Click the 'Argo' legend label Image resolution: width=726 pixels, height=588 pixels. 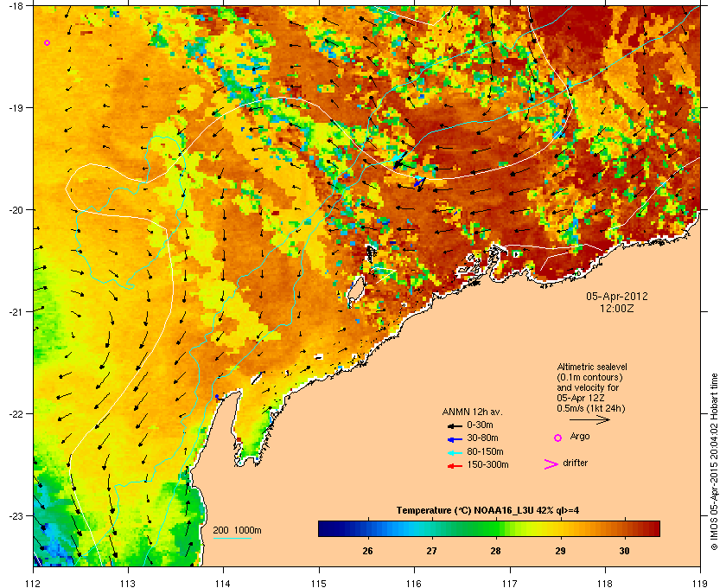[x=580, y=436]
